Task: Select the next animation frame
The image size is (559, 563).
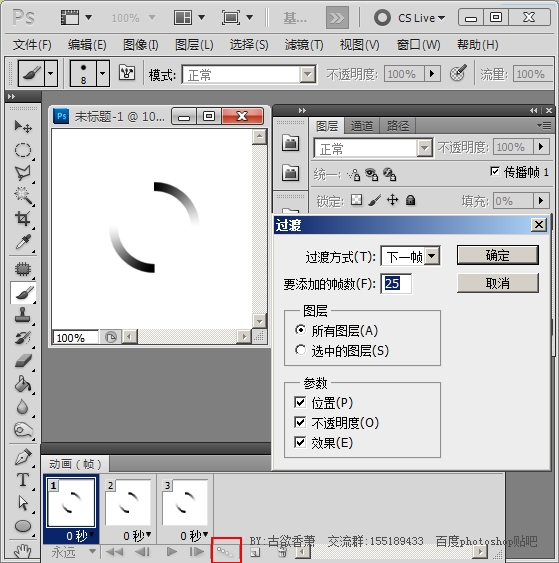Action: tap(196, 552)
